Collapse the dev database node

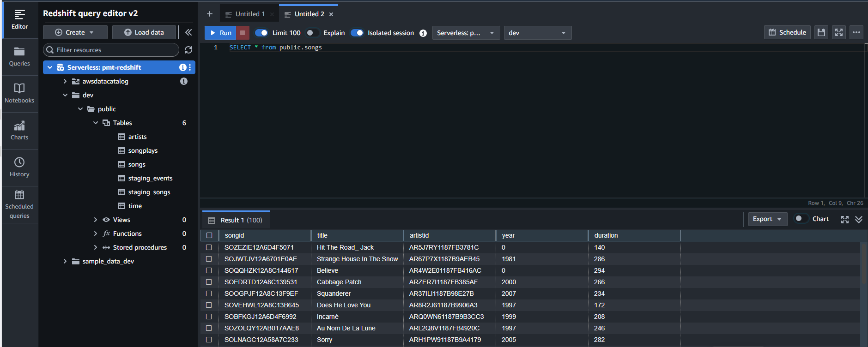[65, 95]
